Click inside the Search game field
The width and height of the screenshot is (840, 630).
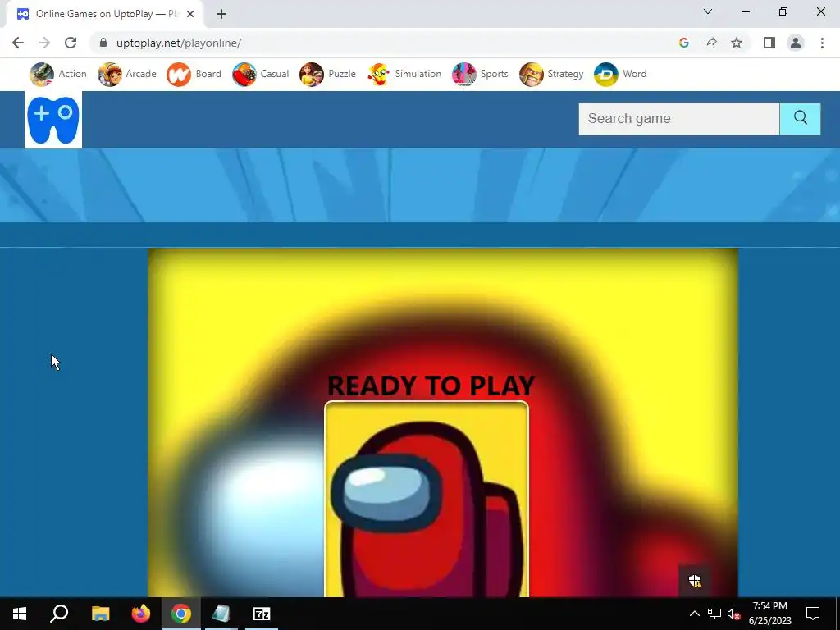tap(678, 118)
